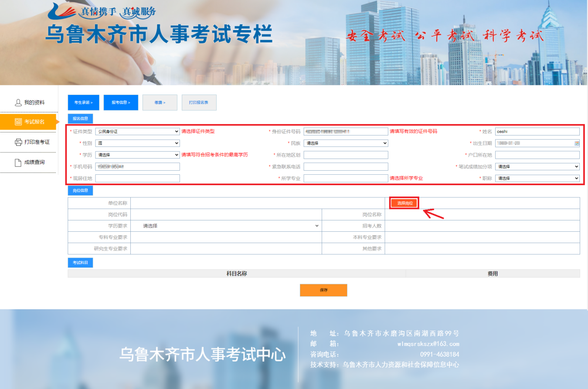Expand the 证件类型 dropdown
Screen dimensions: 588x389
pos(137,131)
